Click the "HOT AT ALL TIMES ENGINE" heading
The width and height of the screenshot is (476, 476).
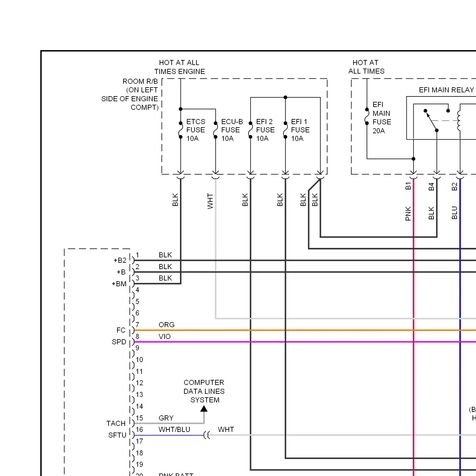tap(180, 67)
